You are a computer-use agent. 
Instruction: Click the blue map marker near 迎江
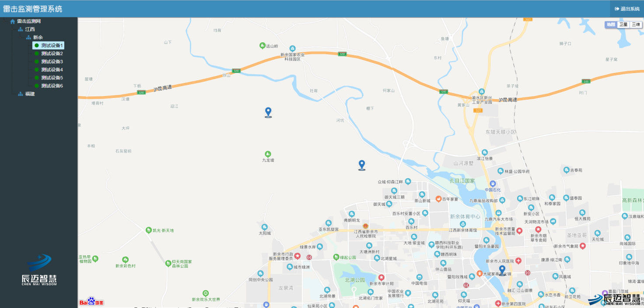[x=268, y=112]
